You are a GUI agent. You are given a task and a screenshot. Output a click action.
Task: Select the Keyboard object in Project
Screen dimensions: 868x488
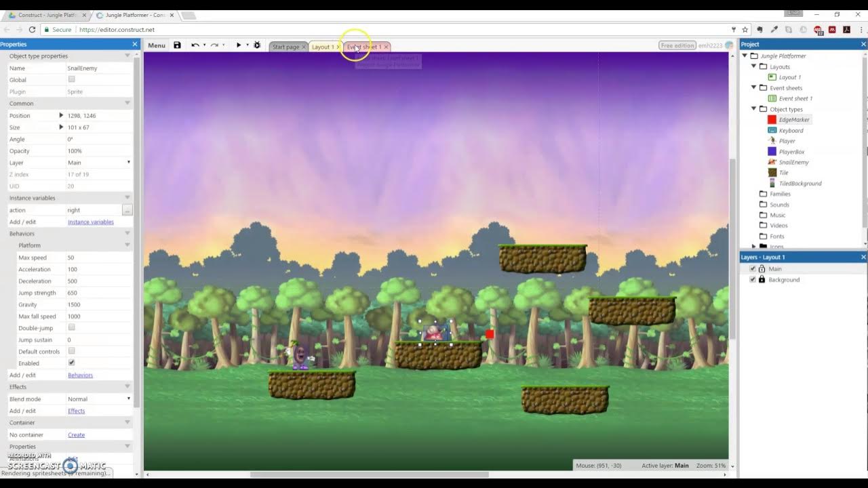tap(791, 130)
